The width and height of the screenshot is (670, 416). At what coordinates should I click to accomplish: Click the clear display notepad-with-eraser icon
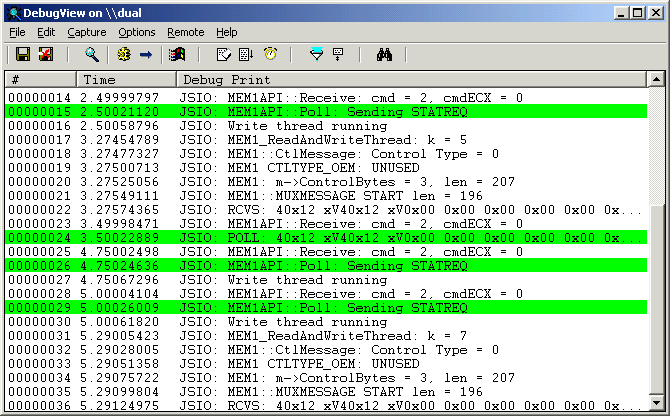(224, 54)
